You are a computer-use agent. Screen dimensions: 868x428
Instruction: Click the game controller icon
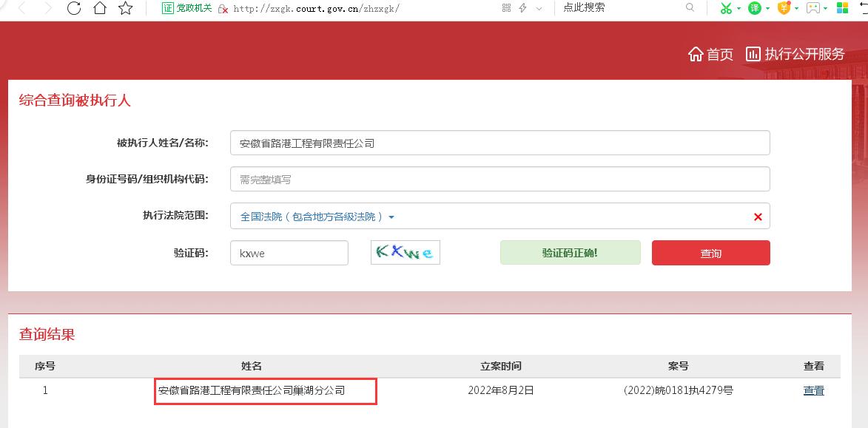814,7
